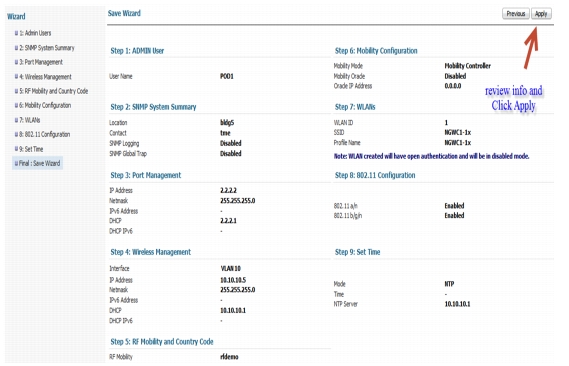Image resolution: width=569 pixels, height=366 pixels.
Task: Select Final: Save Wizard item
Action: pos(38,163)
